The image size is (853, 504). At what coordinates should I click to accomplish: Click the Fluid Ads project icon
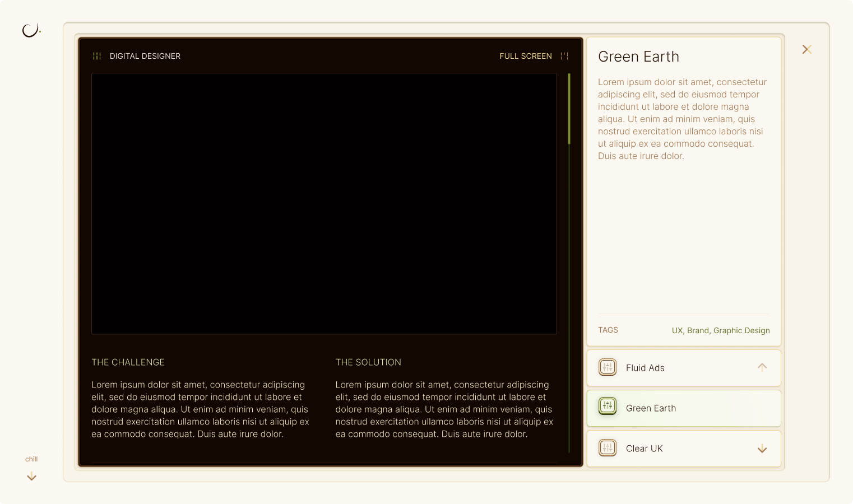click(x=608, y=367)
